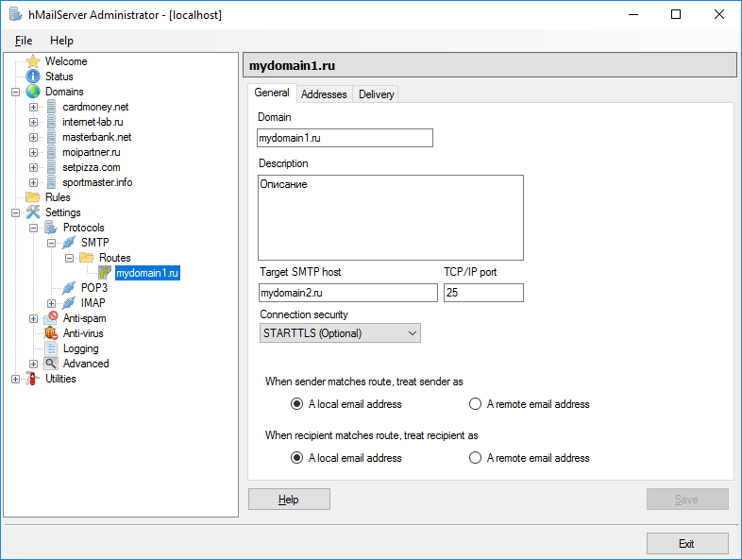The height and width of the screenshot is (560, 742).
Task: Click the Protocols icon
Action: (x=51, y=228)
